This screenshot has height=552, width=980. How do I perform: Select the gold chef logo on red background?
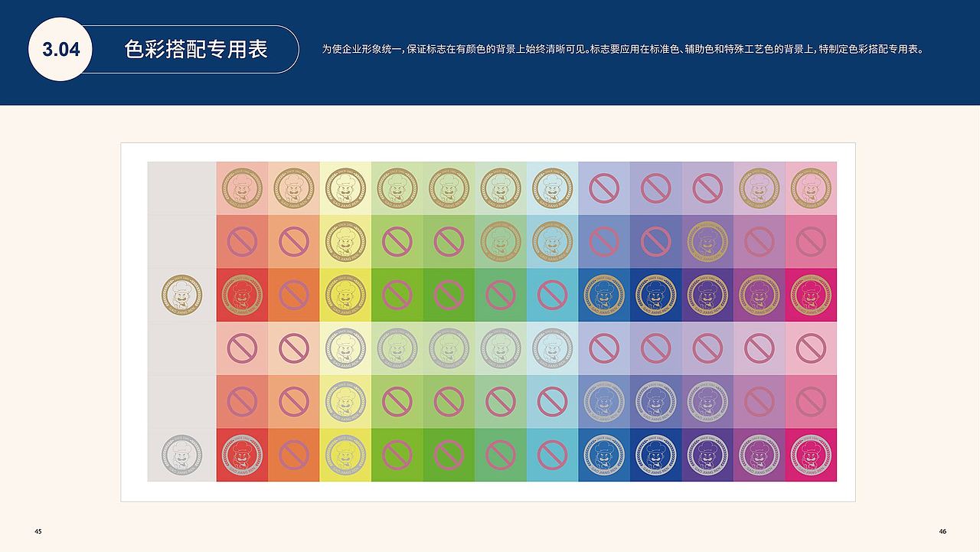click(x=240, y=295)
